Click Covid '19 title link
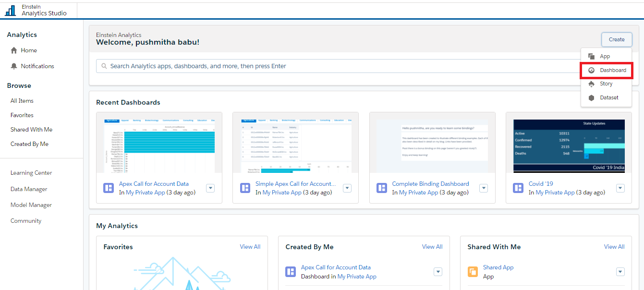Screen dimensions: 644x290 coord(541,184)
